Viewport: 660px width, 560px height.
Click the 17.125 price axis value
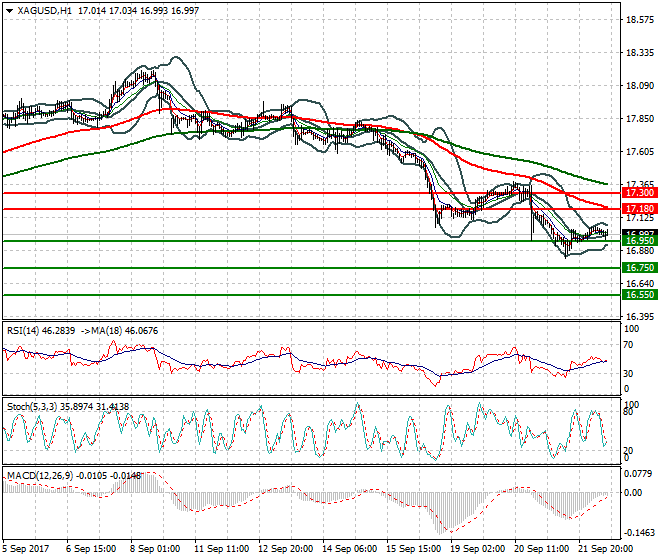tap(640, 218)
